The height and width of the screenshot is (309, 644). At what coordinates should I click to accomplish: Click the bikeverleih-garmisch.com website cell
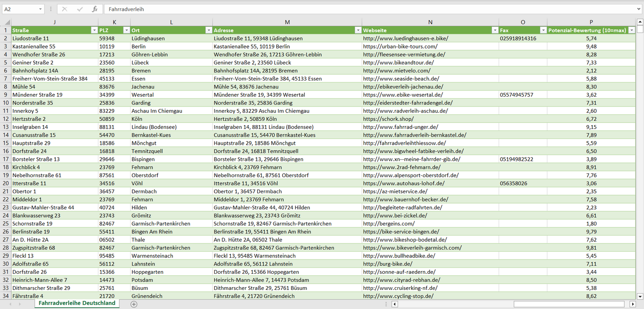pyautogui.click(x=412, y=248)
